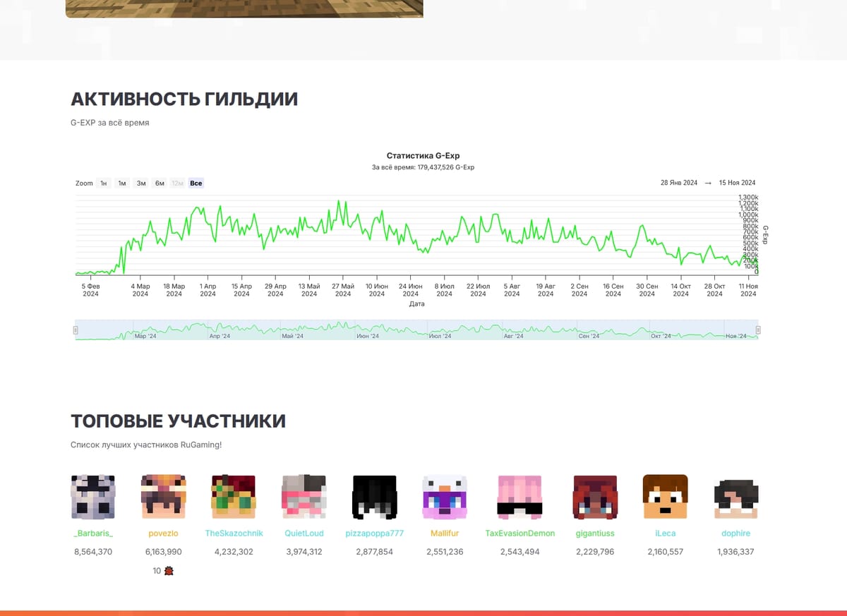This screenshot has width=847, height=616.
Task: Click the start date 28 Янв 2024
Action: click(x=678, y=182)
